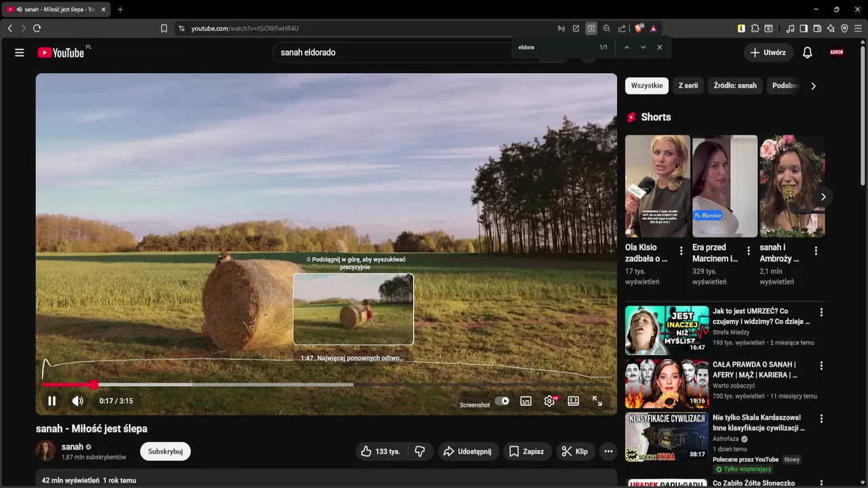This screenshot has height=488, width=868.
Task: Click the zoom magnifier icon in address bar
Action: pyautogui.click(x=607, y=28)
